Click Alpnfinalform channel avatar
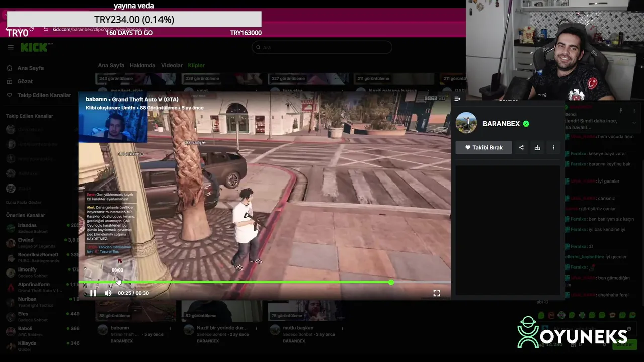 [x=11, y=287]
